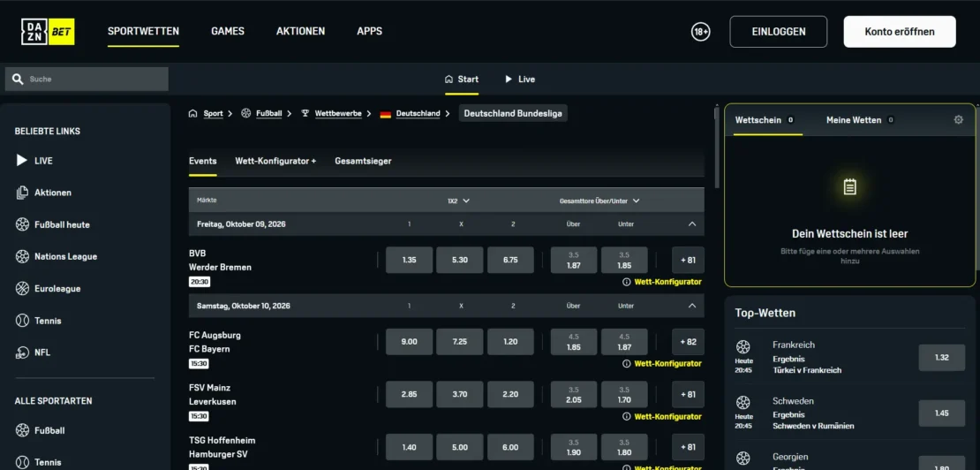Click the search magnifier icon

tap(19, 80)
